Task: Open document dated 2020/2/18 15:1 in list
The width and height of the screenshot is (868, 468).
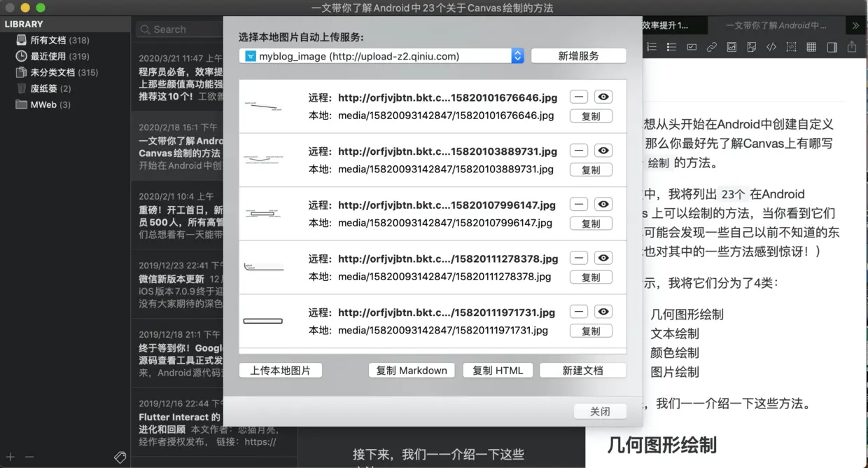Action: [x=178, y=146]
